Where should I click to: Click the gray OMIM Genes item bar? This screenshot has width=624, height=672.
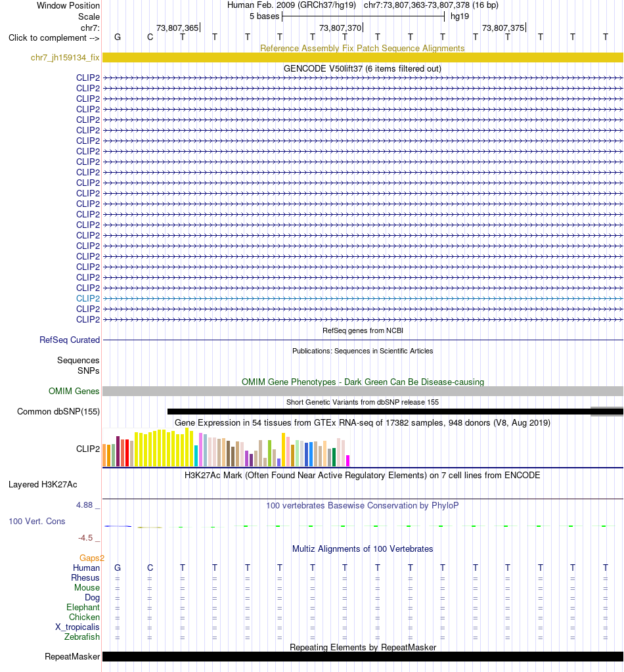(363, 391)
